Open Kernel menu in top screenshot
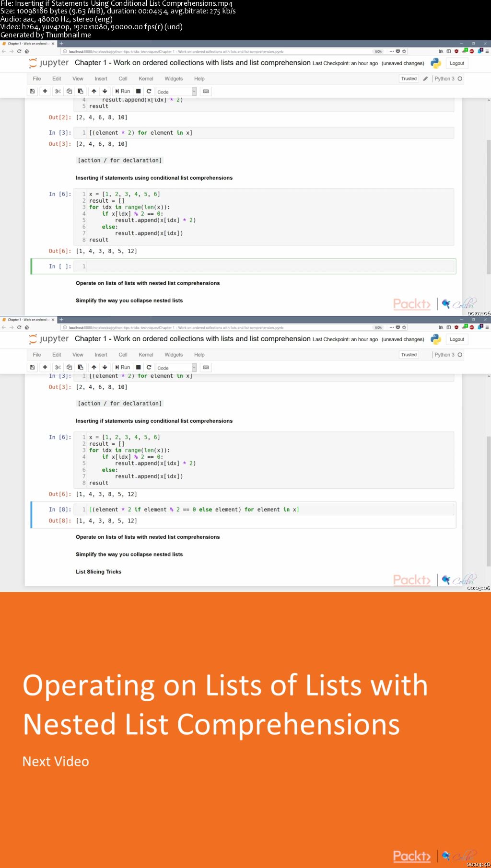 click(146, 79)
